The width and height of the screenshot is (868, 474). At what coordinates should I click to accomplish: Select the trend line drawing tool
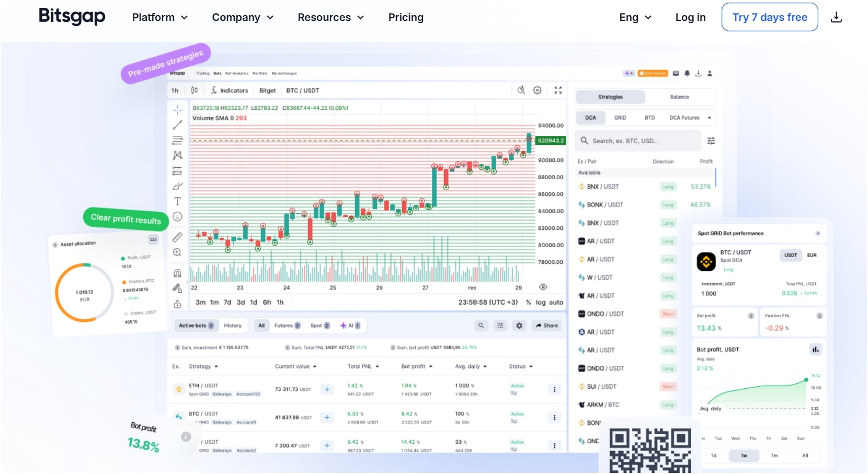(177, 125)
